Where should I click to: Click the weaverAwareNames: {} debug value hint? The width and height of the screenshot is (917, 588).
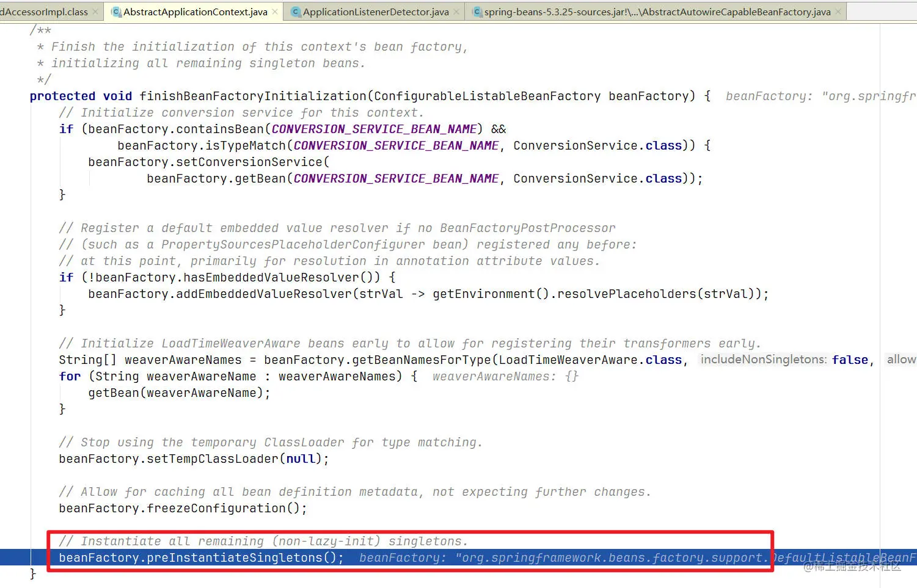pos(505,377)
